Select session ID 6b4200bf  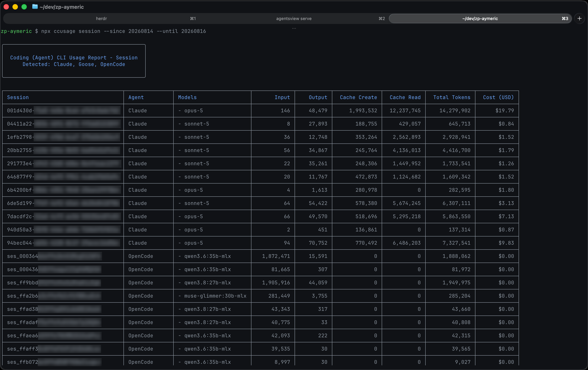click(x=19, y=190)
